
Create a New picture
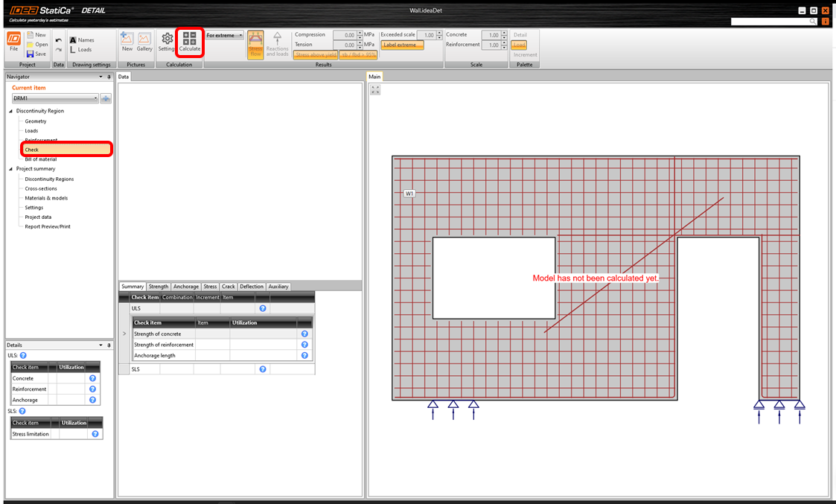tap(127, 39)
